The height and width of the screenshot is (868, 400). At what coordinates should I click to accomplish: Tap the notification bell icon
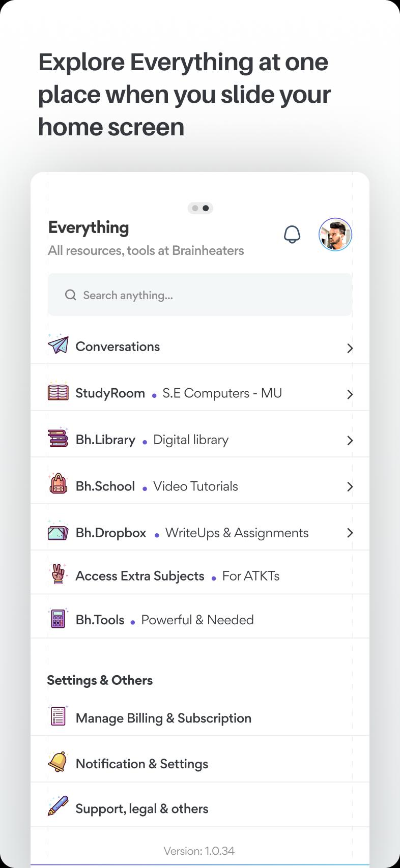click(x=292, y=235)
